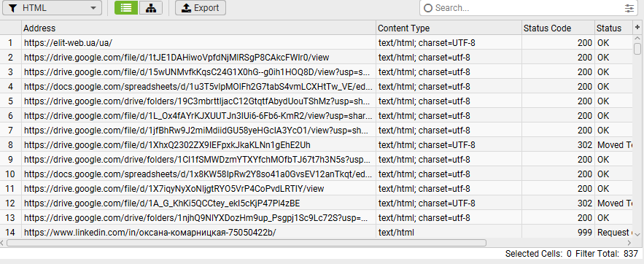Add a column with plus icon
644x264 pixels.
(x=637, y=27)
